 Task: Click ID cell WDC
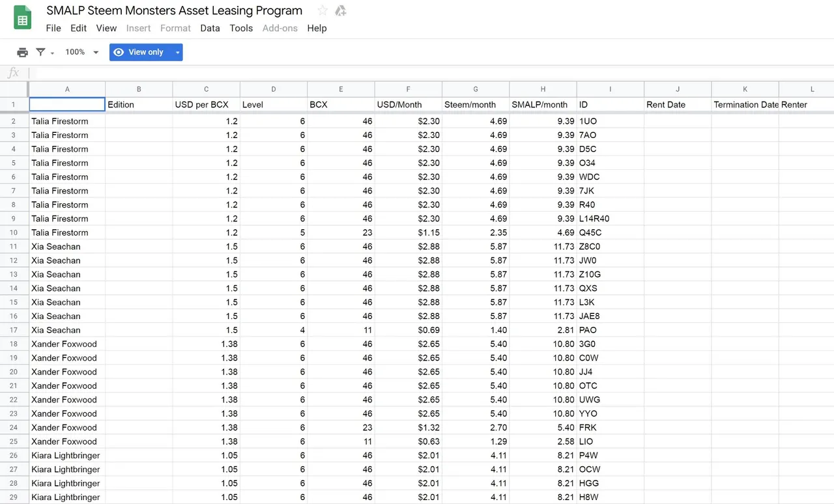point(610,177)
